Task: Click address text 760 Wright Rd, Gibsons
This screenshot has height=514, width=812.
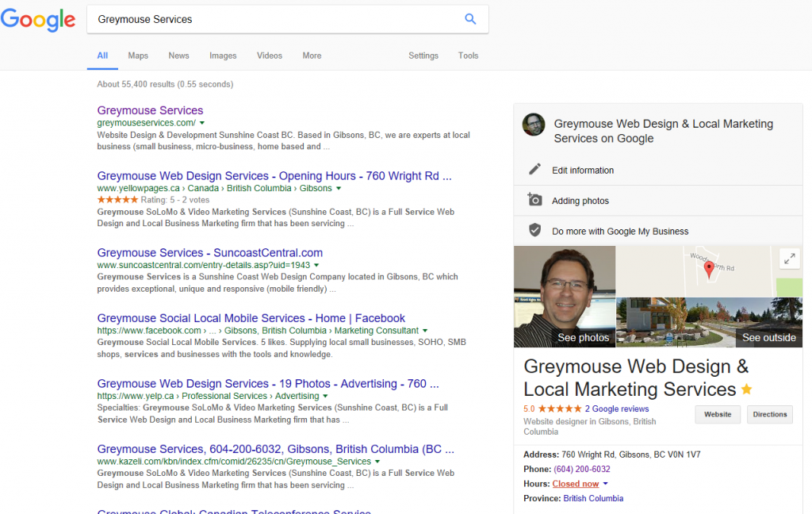Action: 630,455
